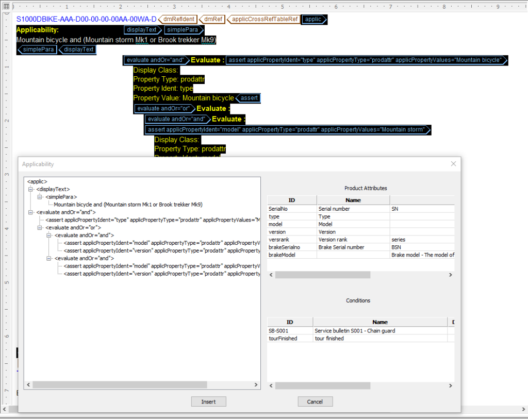Click the evaluate andOr="and" tag pill
The height and width of the screenshot is (420, 528).
pyautogui.click(x=155, y=60)
